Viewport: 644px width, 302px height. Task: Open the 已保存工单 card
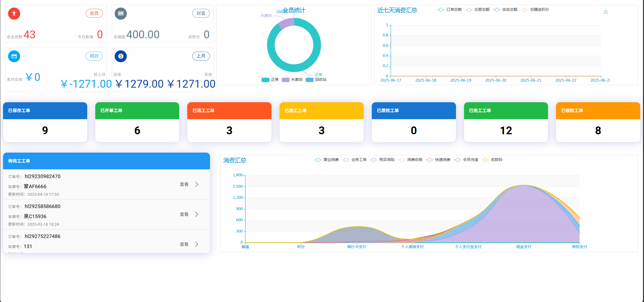pyautogui.click(x=45, y=122)
